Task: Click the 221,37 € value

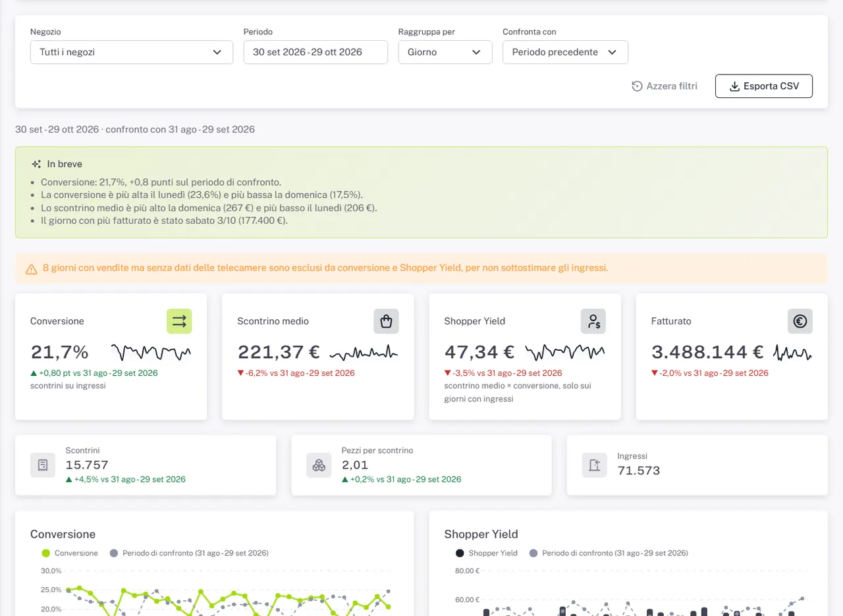Action: [279, 352]
